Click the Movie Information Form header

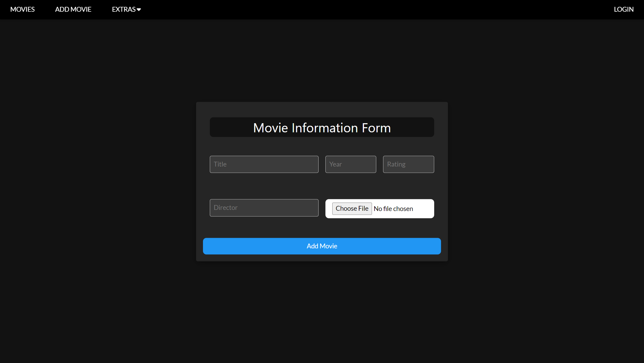coord(322,127)
